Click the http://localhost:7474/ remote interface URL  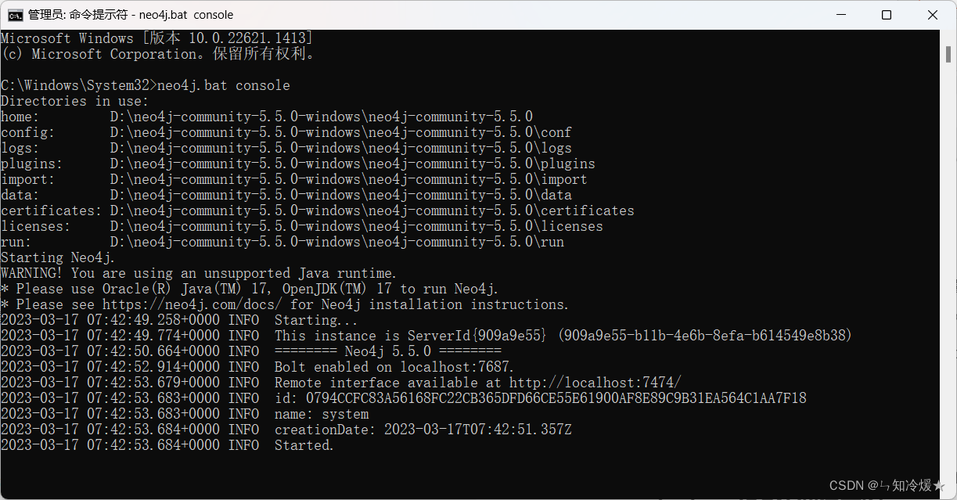595,383
